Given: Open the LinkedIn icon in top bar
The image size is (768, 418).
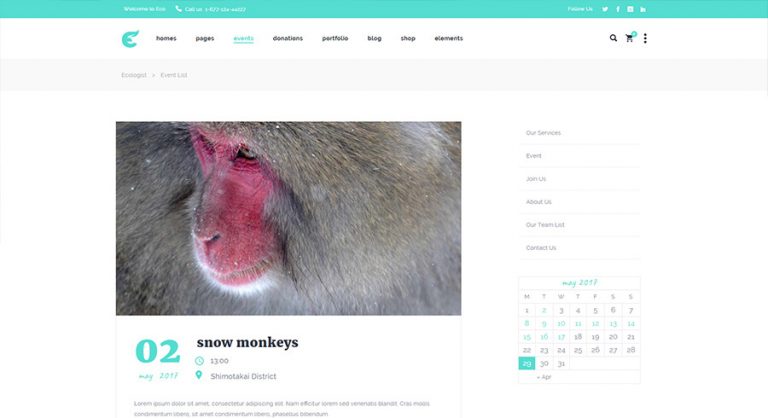Looking at the screenshot, I should (643, 9).
